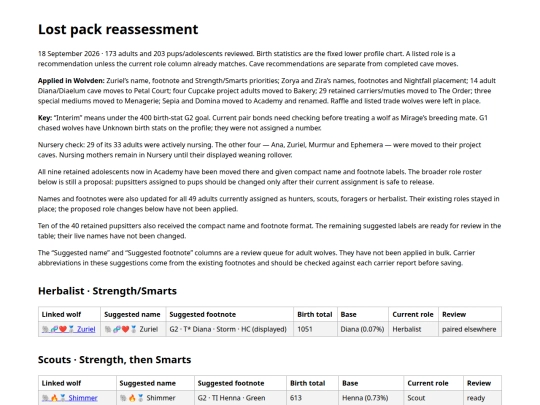Click the 'paired elsewhere' review cell
Viewport: 540px width, 405px height.
[470, 329]
